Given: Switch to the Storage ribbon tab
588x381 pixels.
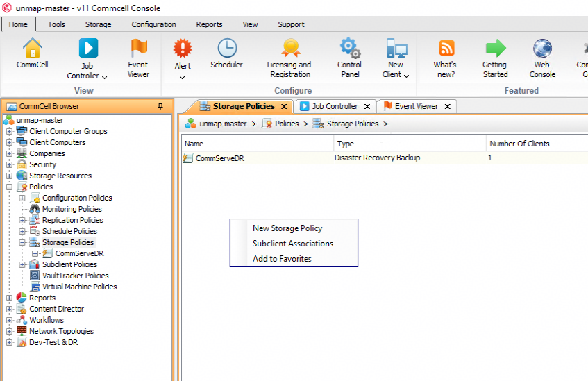Looking at the screenshot, I should [99, 24].
